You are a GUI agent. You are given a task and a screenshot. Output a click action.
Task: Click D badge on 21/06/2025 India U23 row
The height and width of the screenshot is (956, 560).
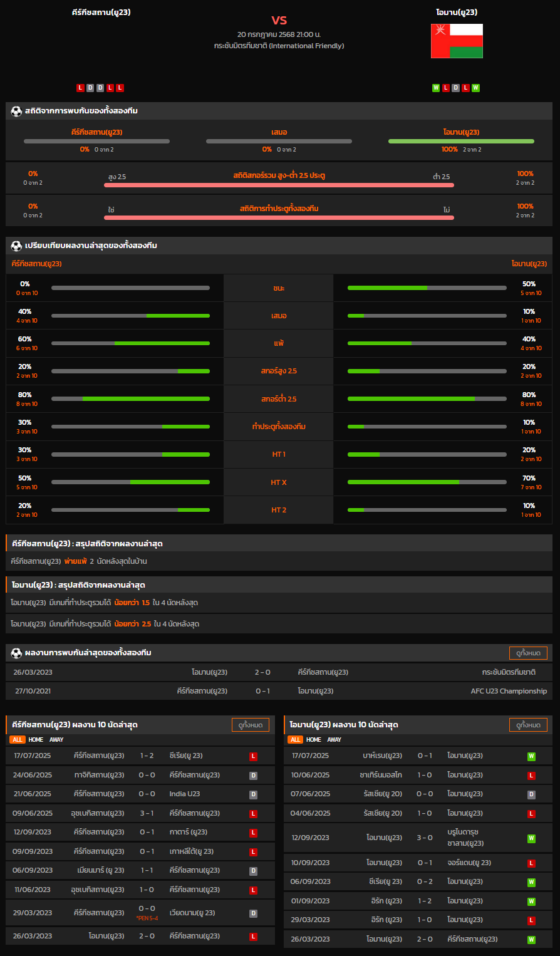tap(254, 794)
